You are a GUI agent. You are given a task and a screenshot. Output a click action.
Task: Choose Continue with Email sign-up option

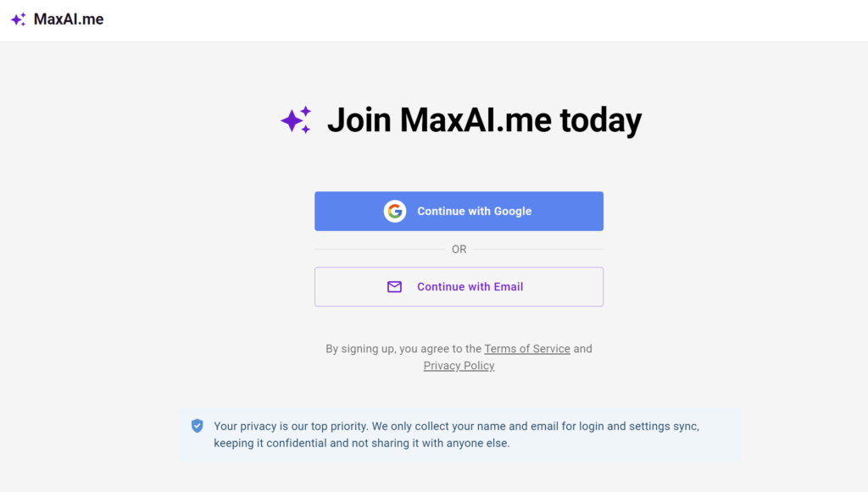[x=470, y=287]
